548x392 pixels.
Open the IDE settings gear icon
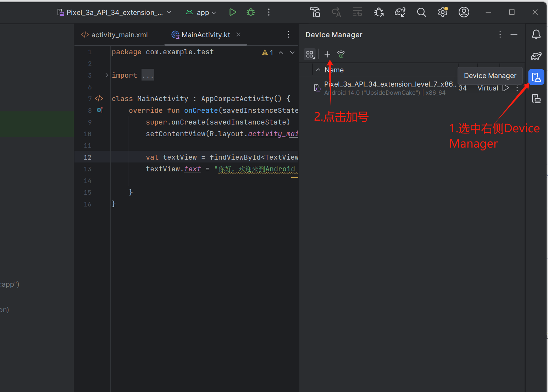(x=442, y=12)
